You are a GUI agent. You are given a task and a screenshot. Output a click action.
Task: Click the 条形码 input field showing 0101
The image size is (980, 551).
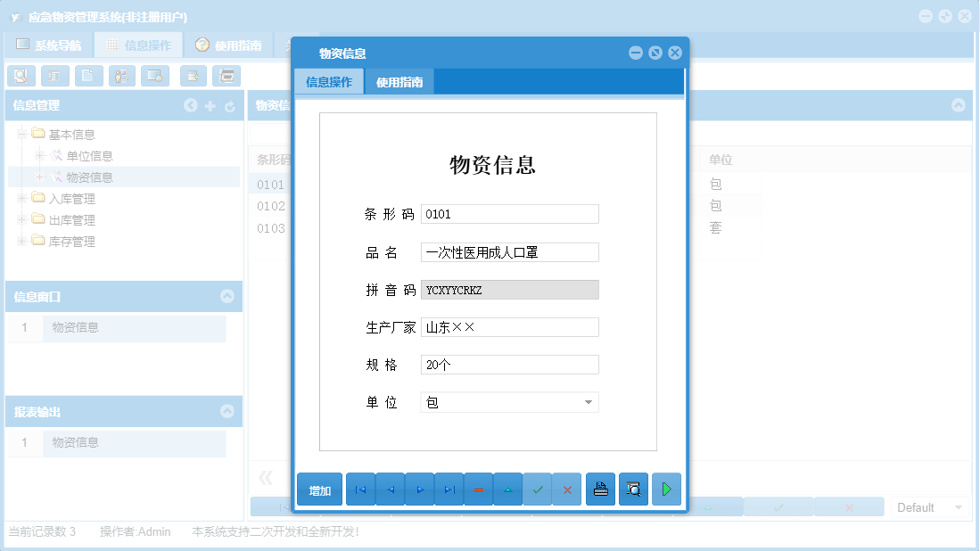click(x=509, y=214)
